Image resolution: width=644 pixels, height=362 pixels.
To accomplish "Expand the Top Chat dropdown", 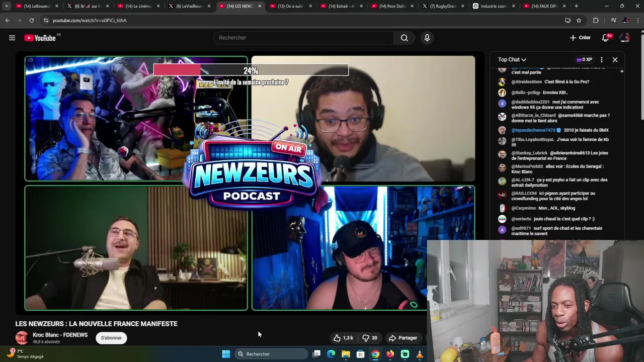I will 512,59.
